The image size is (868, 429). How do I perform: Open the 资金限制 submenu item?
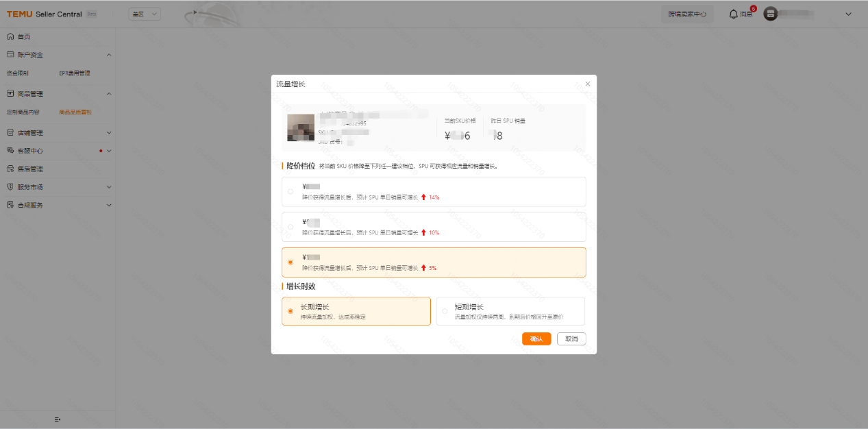[x=18, y=73]
